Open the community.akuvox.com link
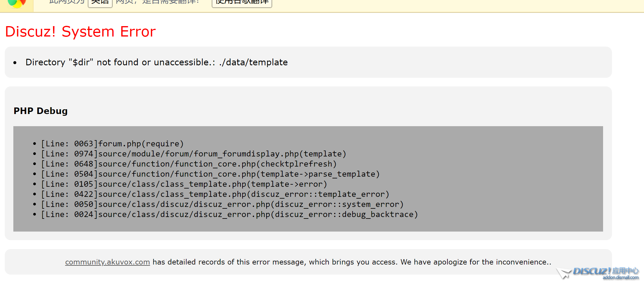This screenshot has height=285, width=644. tap(107, 262)
